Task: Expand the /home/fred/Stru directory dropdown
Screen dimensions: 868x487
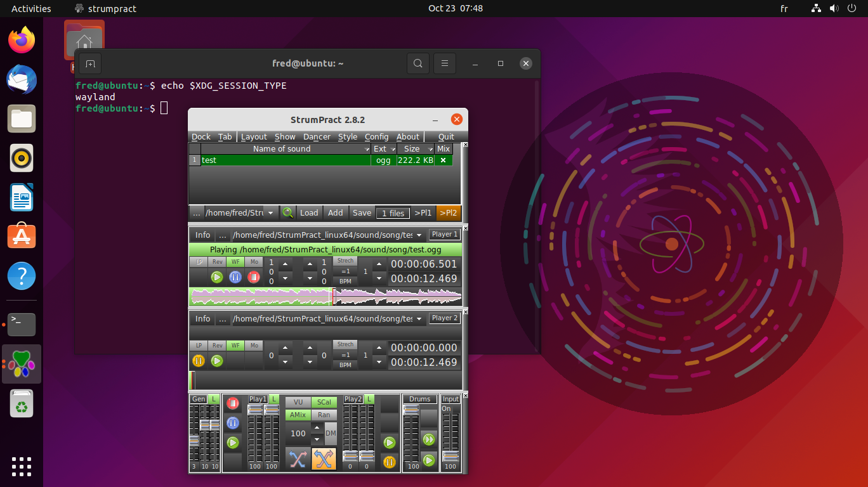Action: coord(270,213)
